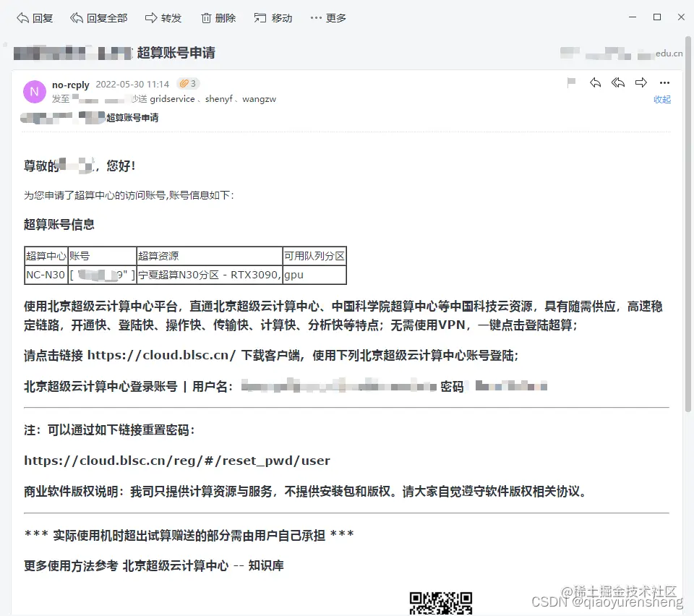Click the QR code image at bottom
This screenshot has height=616, width=694.
pyautogui.click(x=441, y=604)
